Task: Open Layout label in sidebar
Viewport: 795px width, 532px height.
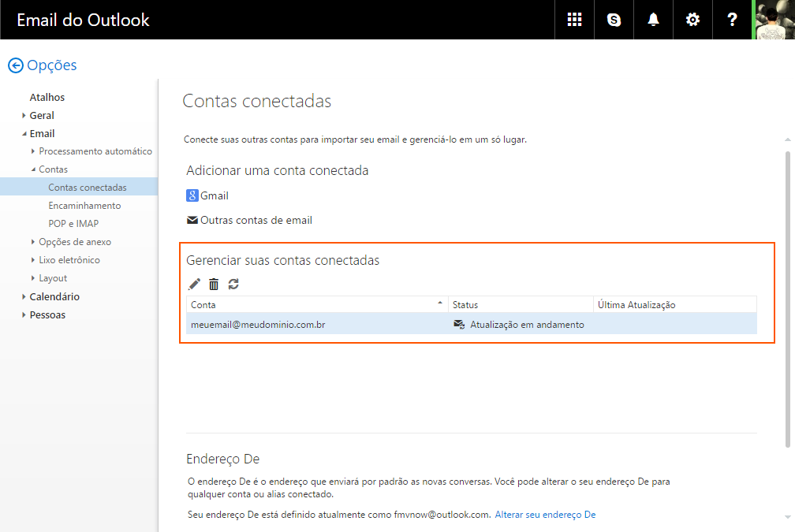Action: coord(53,278)
